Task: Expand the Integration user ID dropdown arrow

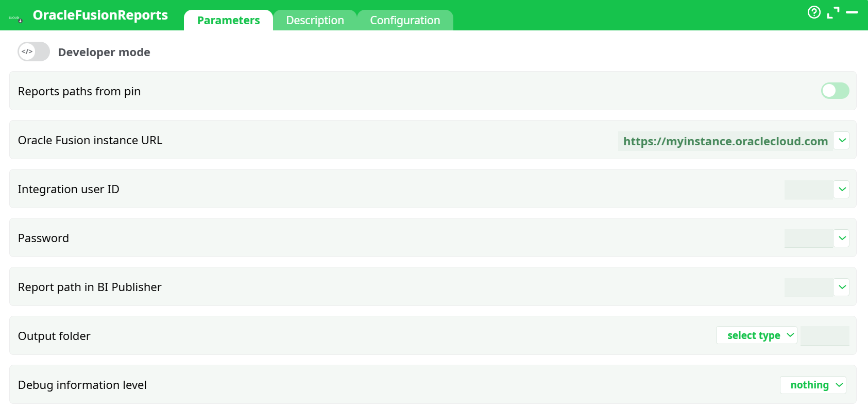Action: [x=842, y=189]
